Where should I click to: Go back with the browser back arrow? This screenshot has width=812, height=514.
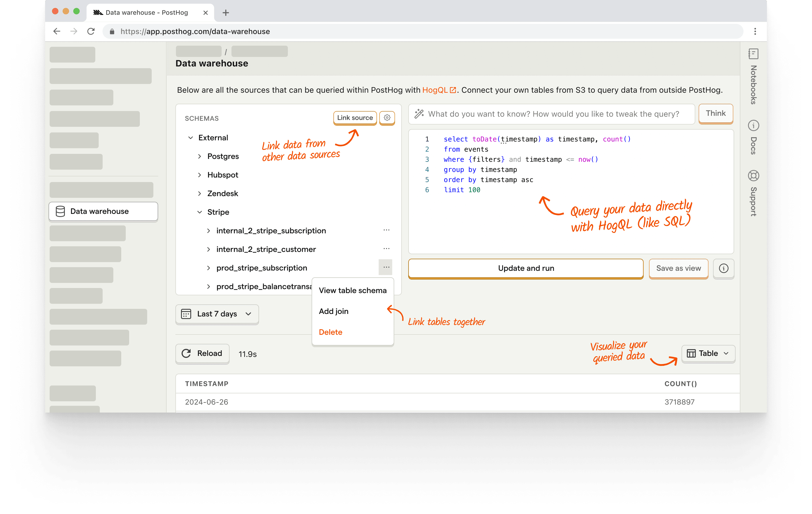click(57, 31)
